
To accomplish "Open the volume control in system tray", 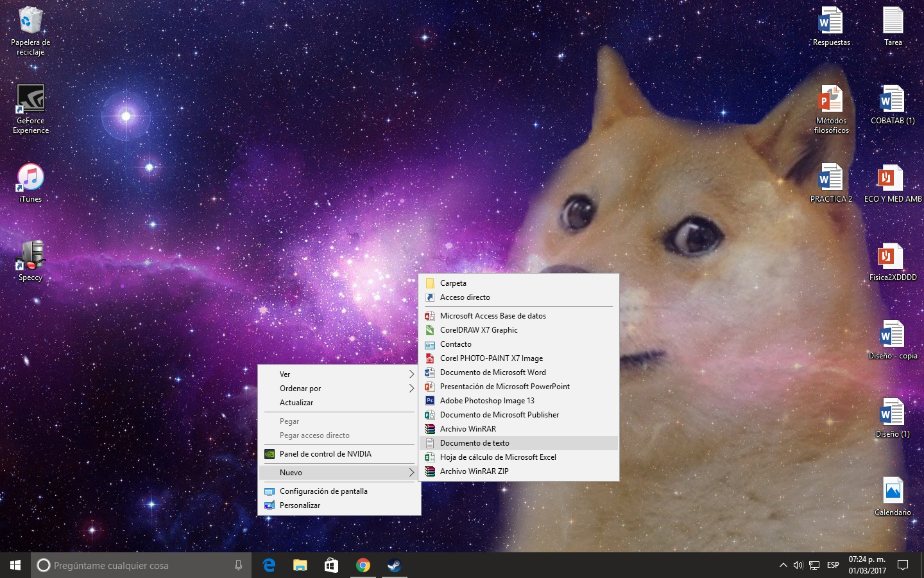I will (x=798, y=565).
